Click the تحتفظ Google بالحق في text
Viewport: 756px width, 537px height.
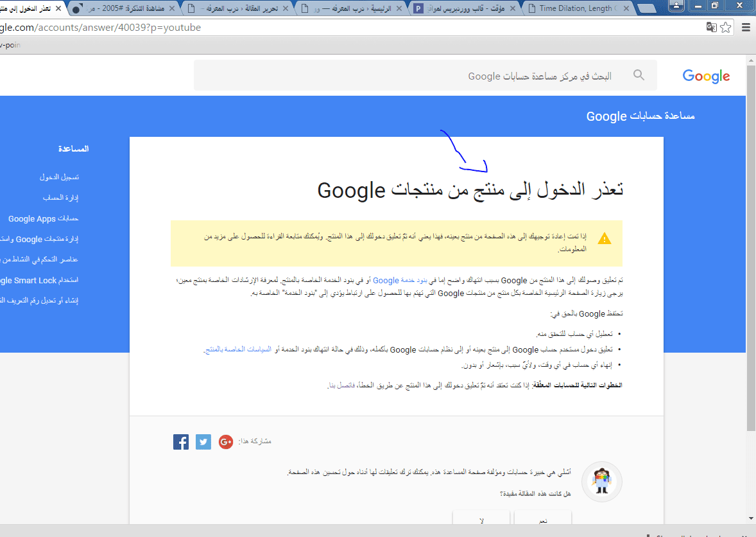[x=587, y=314]
